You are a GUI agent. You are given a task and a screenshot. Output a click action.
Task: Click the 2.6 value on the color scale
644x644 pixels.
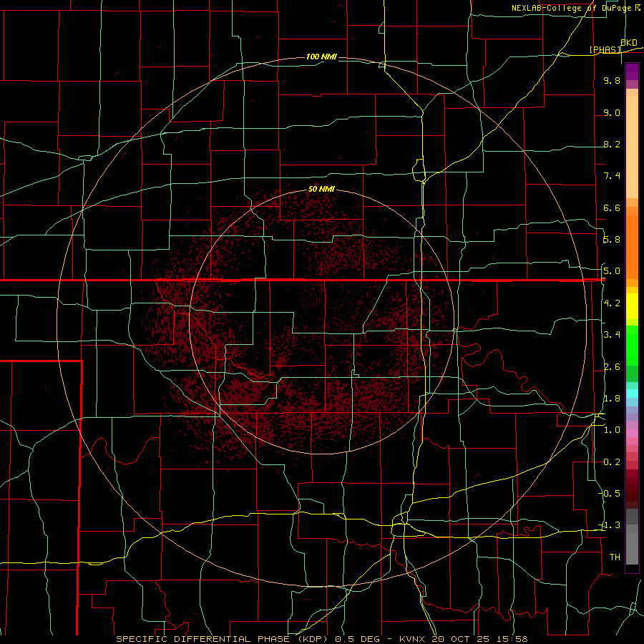(612, 367)
